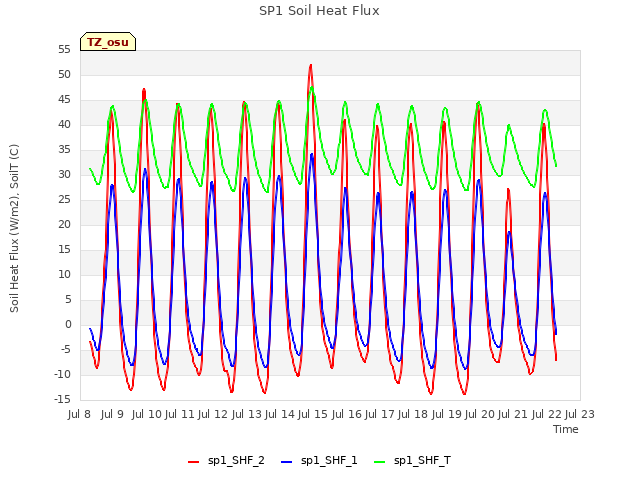Click the Jul 20 x-axis tick label
The image size is (640, 480).
pos(479,414)
